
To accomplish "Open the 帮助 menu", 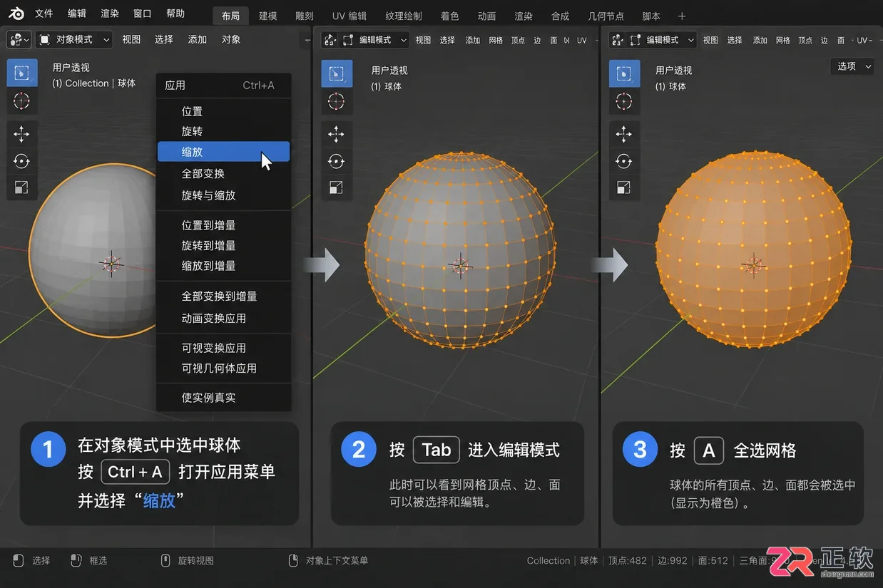I will [175, 14].
